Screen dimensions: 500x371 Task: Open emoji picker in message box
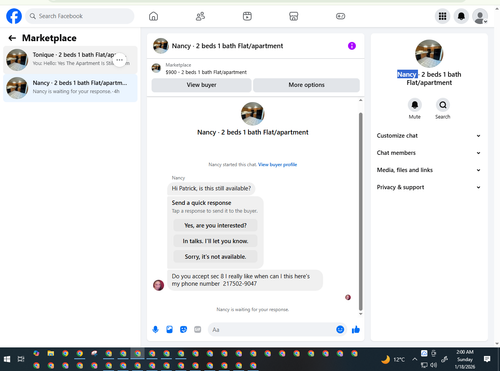(x=340, y=329)
